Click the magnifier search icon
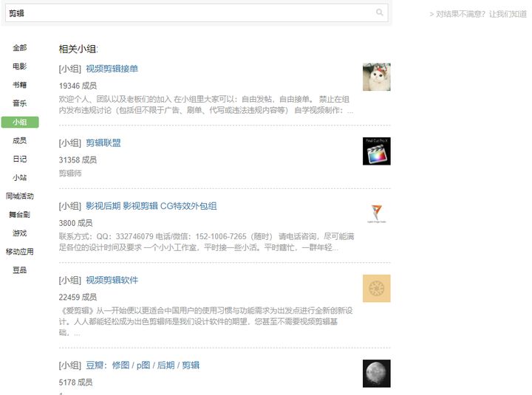532x395 pixels. coord(379,13)
